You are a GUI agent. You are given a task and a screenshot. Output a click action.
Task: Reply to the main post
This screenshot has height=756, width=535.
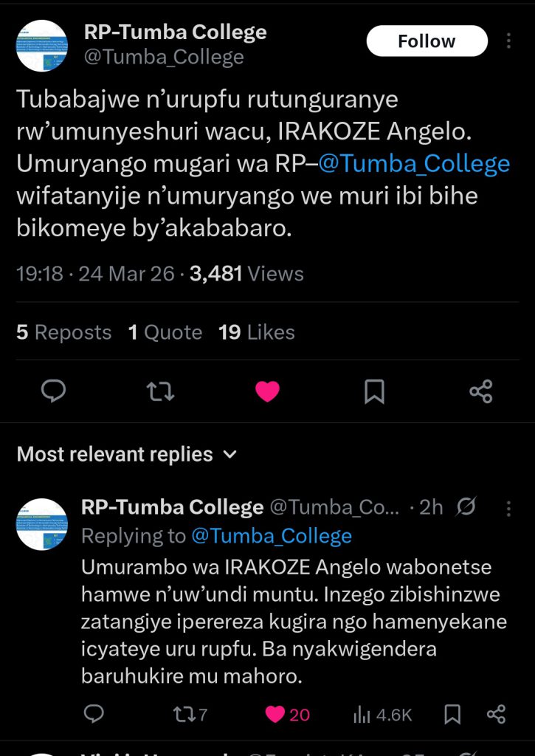click(x=53, y=391)
